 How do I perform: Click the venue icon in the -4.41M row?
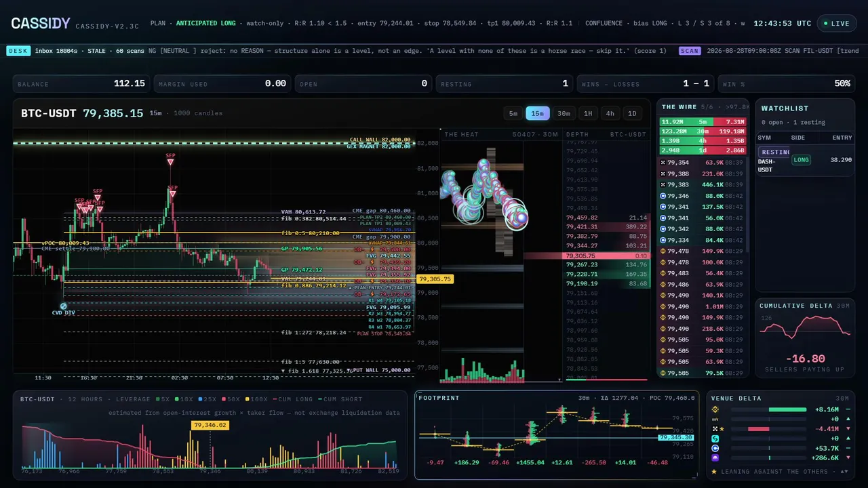coord(715,429)
